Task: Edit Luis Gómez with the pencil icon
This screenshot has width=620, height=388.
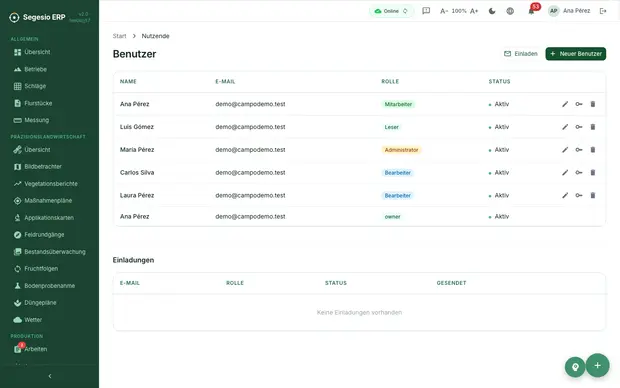Action: click(565, 127)
